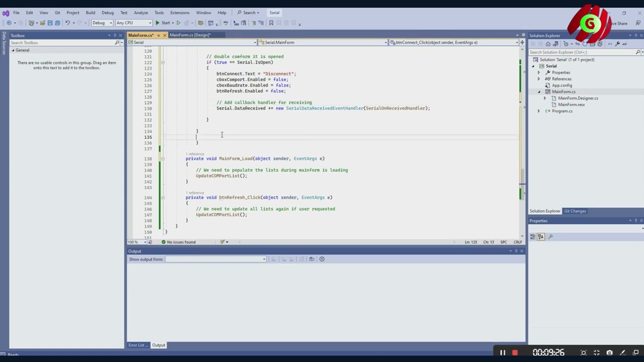Click Start Without Debugging outlined play icon
This screenshot has height=362, width=644.
[x=178, y=23]
